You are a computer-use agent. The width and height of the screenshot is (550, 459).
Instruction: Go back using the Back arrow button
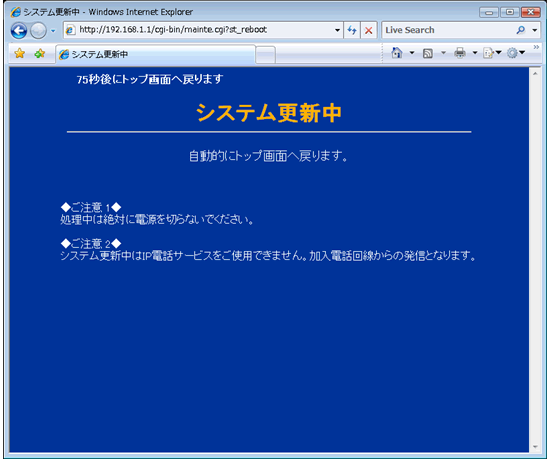point(19,31)
